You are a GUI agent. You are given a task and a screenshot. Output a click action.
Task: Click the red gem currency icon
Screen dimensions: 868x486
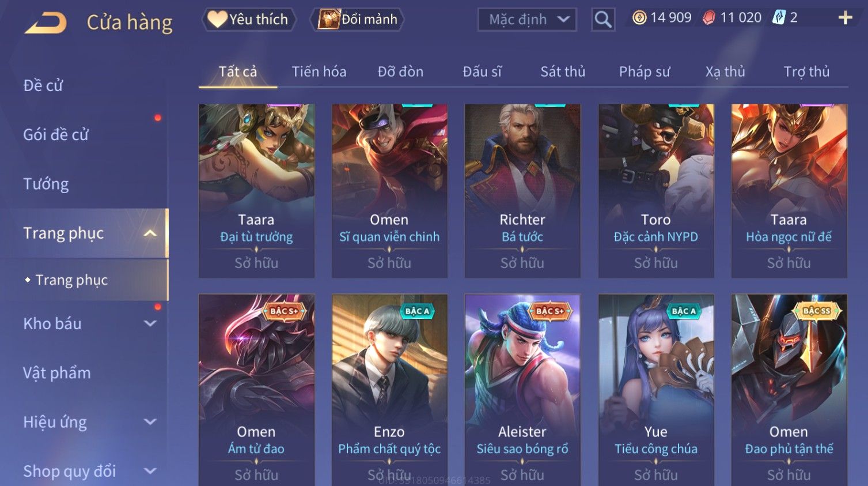click(x=709, y=18)
